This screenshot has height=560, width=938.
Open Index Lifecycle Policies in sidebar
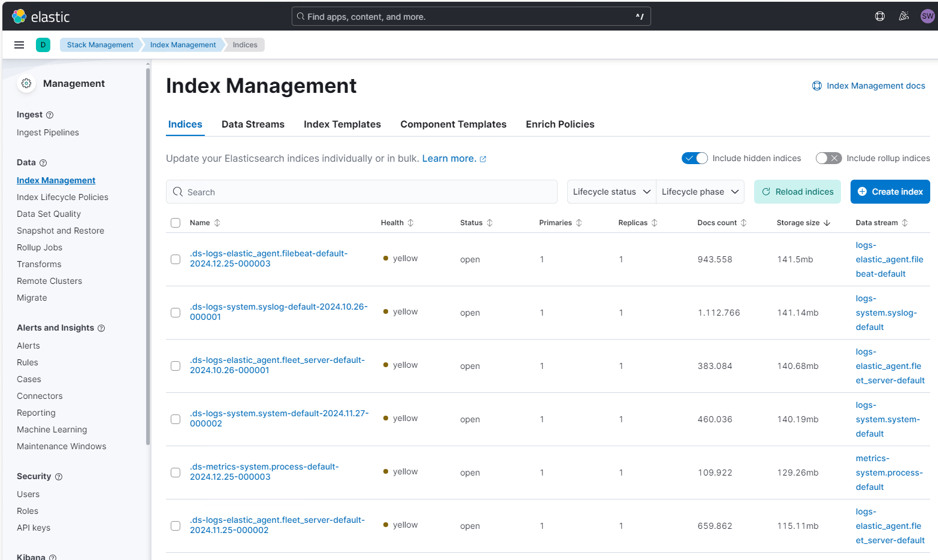(62, 197)
